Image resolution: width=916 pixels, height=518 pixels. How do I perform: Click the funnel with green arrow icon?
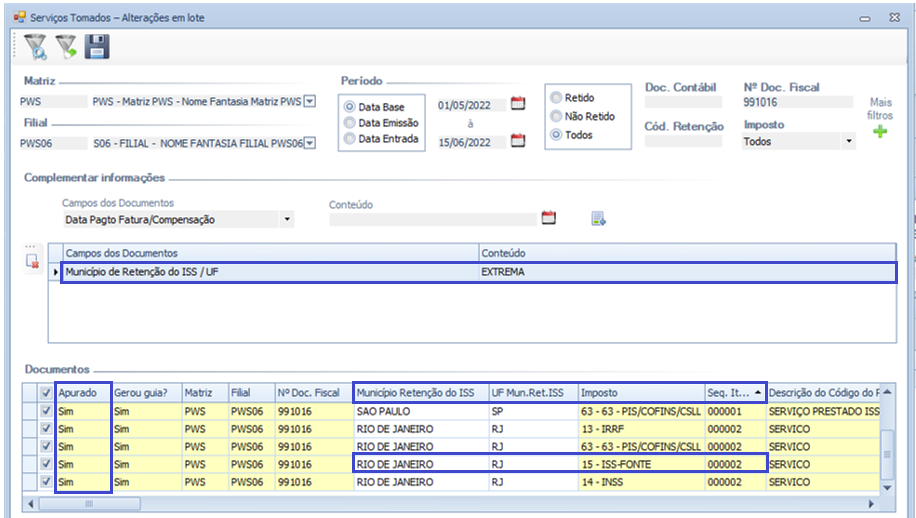[66, 47]
